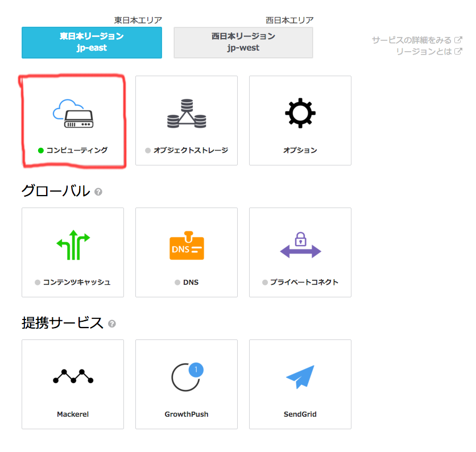Click the Mackerel label text
This screenshot has height=452, width=476.
73,414
